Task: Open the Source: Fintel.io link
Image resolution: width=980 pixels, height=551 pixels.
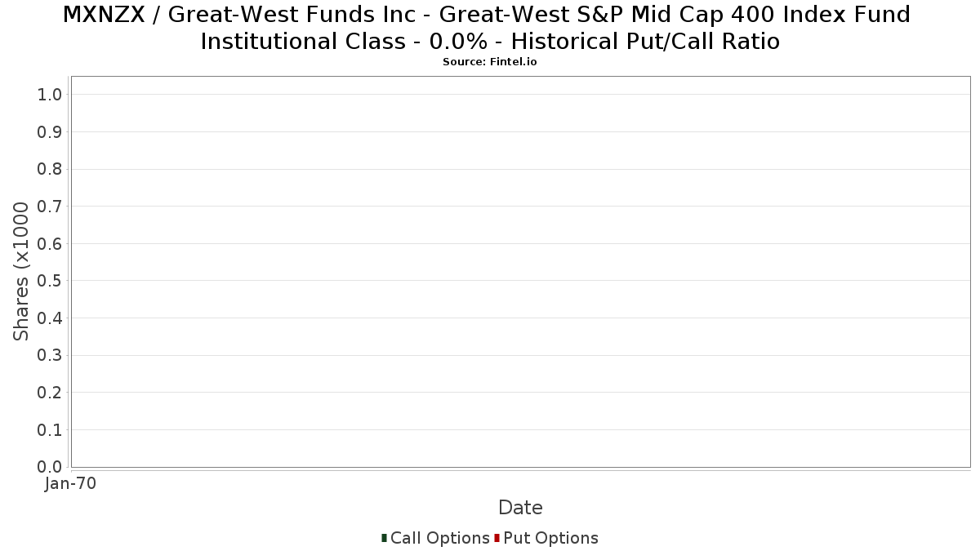Action: (x=489, y=62)
